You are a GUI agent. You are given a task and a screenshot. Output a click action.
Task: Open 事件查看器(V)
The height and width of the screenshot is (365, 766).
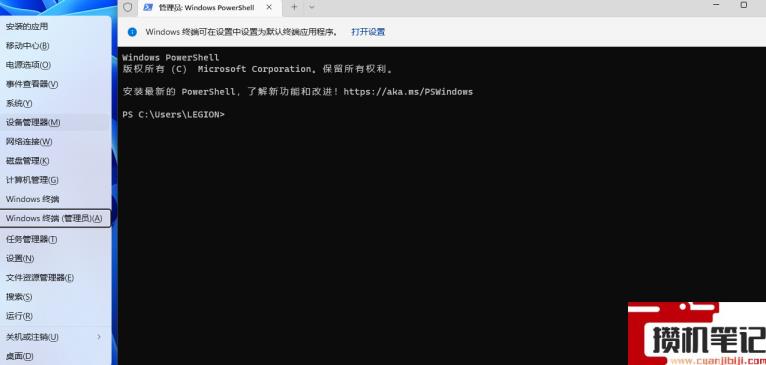pos(55,84)
